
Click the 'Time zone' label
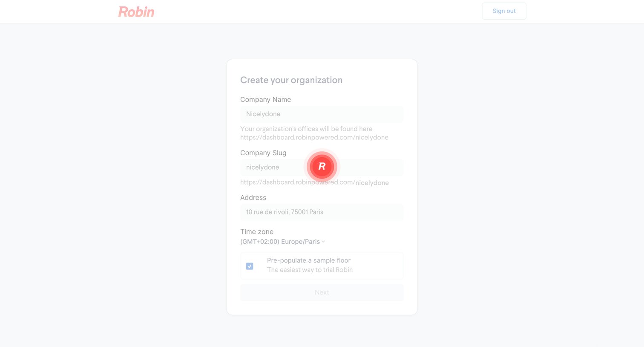pos(257,231)
